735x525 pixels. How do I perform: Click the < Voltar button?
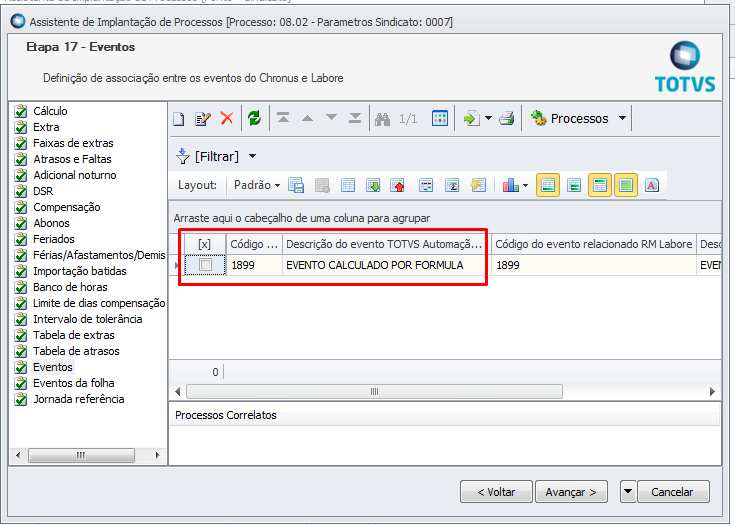pos(496,492)
